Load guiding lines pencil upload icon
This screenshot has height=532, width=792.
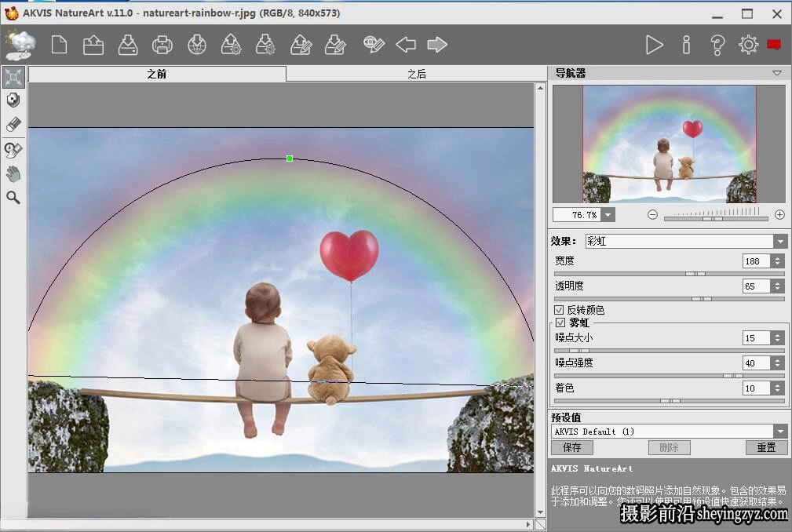coord(301,45)
